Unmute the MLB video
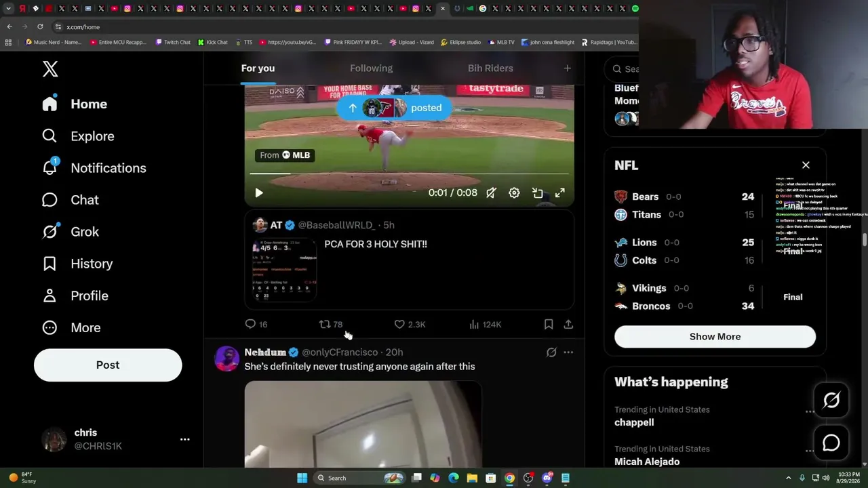The height and width of the screenshot is (488, 868). [491, 193]
